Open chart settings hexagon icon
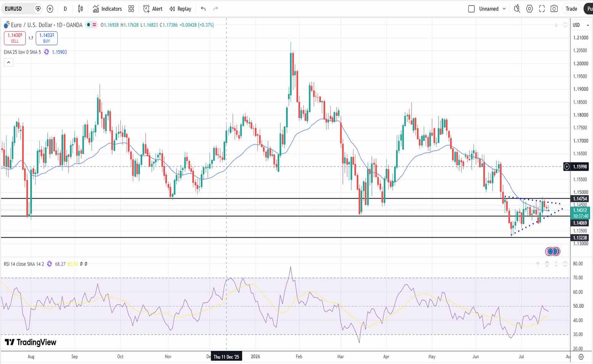The width and height of the screenshot is (593, 364). click(x=529, y=9)
